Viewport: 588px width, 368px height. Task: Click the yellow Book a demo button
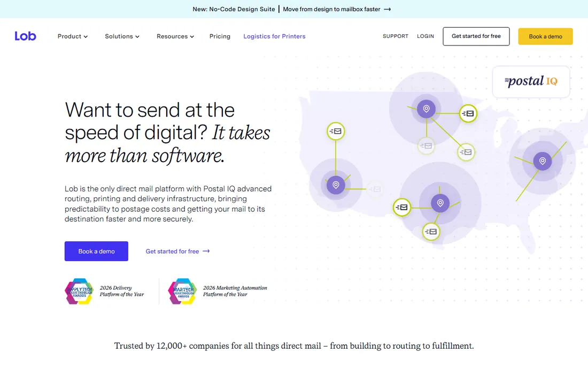pyautogui.click(x=546, y=36)
